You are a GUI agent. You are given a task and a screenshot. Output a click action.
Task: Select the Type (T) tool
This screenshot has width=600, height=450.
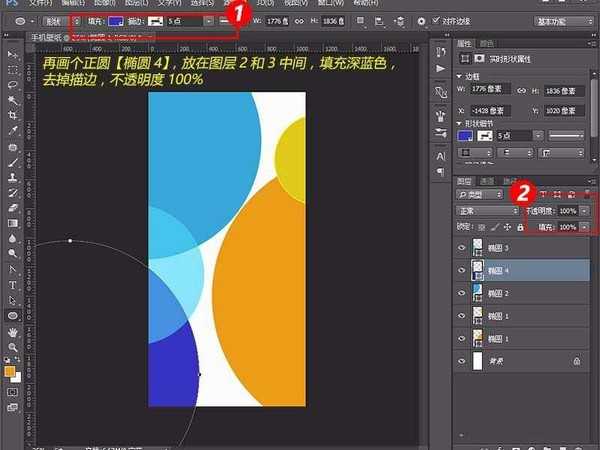[x=13, y=285]
